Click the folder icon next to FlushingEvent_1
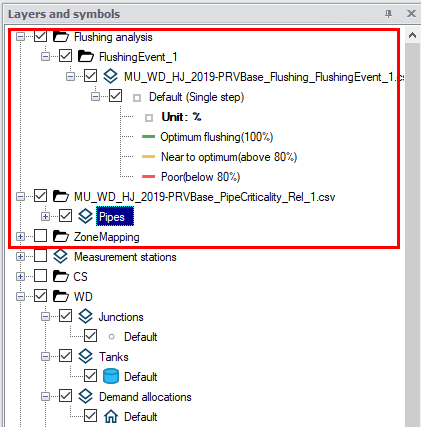The height and width of the screenshot is (427, 421). coord(86,56)
